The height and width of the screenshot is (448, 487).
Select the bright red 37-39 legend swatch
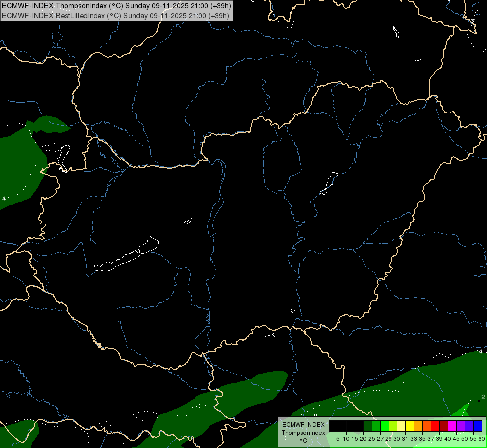coord(435,426)
